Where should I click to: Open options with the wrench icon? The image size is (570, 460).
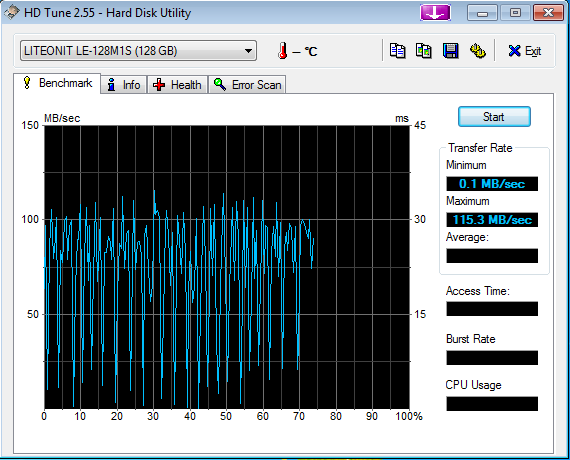coord(477,51)
